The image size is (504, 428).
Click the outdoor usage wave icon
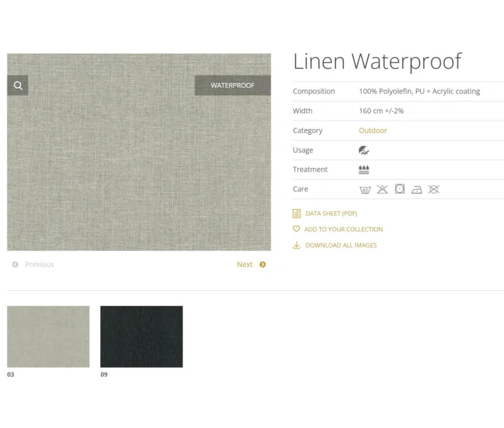(x=363, y=150)
